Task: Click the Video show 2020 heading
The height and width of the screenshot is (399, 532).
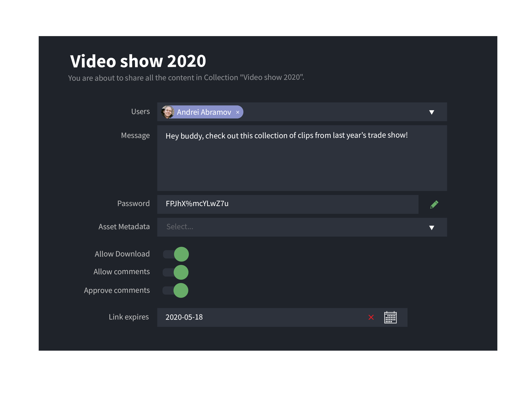Action: tap(138, 61)
